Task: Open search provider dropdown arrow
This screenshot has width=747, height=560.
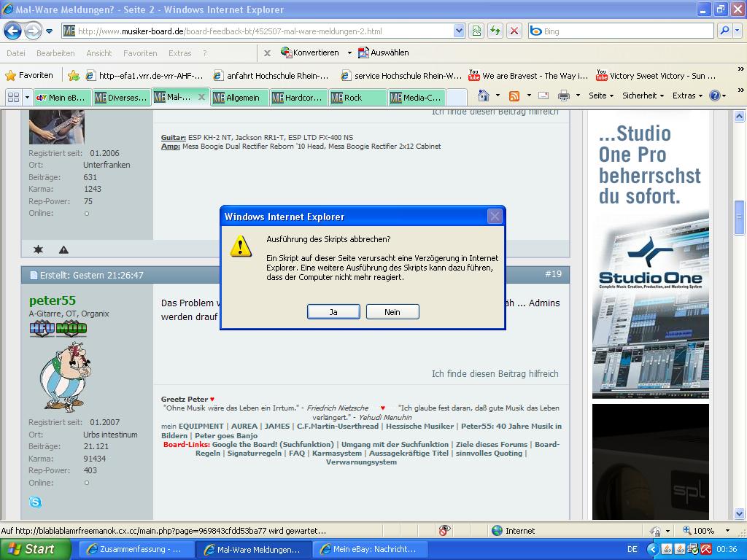Action: 737,31
